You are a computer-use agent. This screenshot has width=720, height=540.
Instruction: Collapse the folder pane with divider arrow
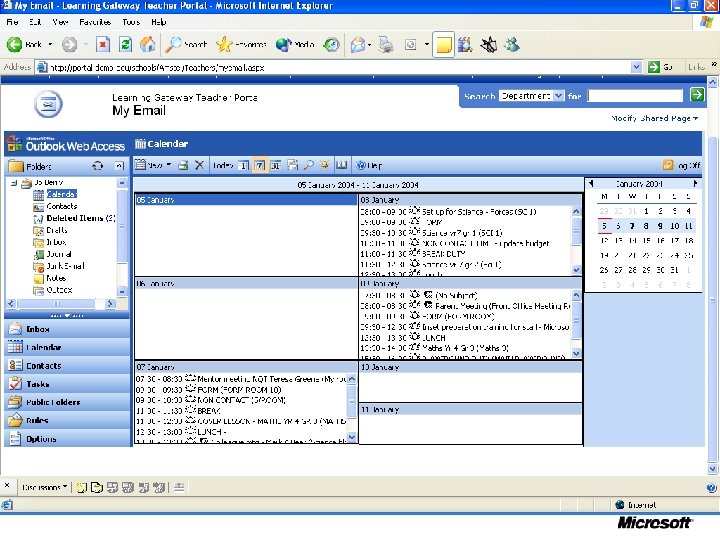click(67, 316)
